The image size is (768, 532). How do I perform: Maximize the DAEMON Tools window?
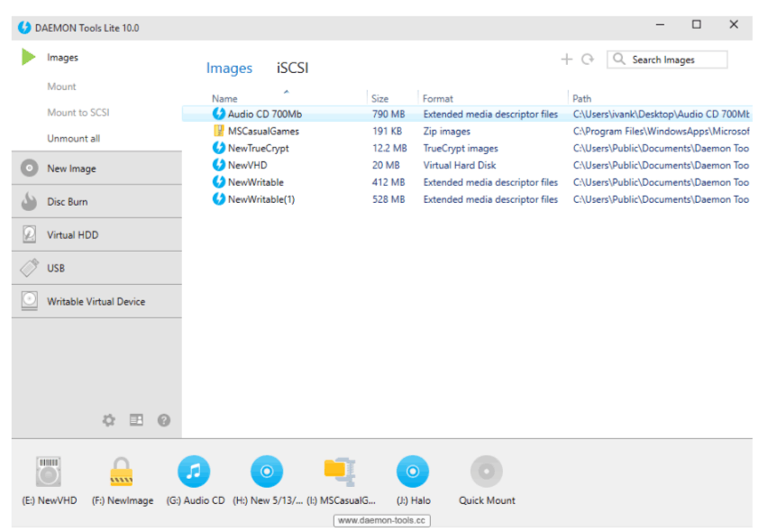697,24
